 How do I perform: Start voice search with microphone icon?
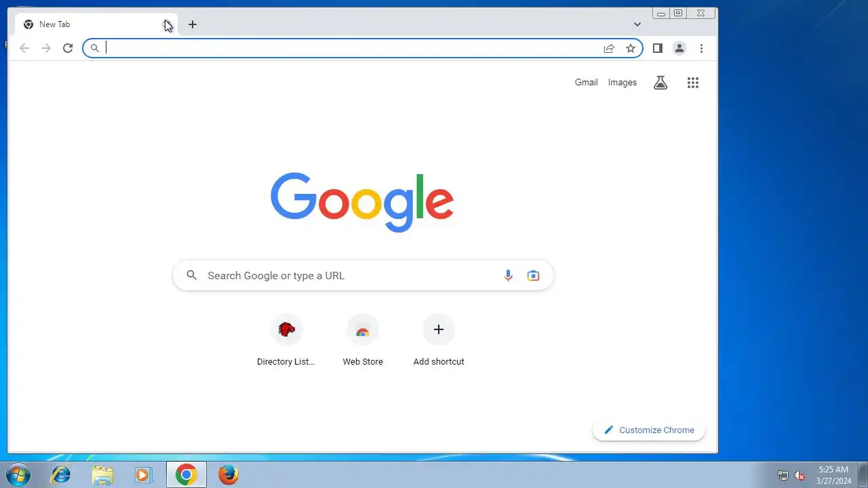(508, 275)
